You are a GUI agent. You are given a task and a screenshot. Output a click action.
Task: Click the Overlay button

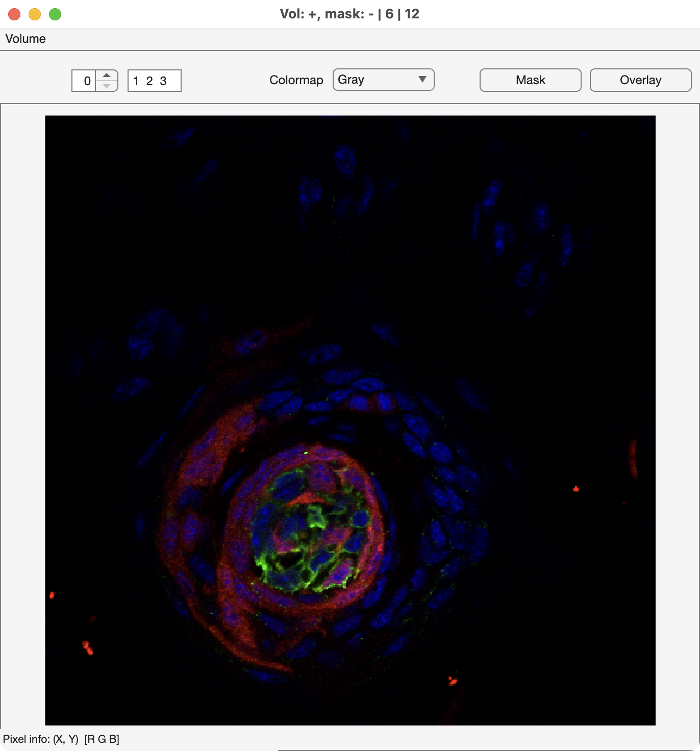tap(640, 80)
